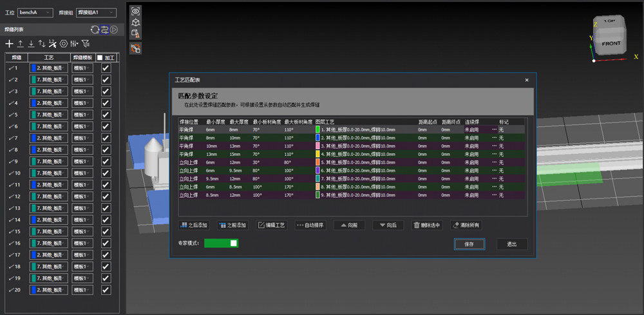This screenshot has width=644, height=315.
Task: Click the 最小厚度 column header in the table
Action: click(x=215, y=121)
